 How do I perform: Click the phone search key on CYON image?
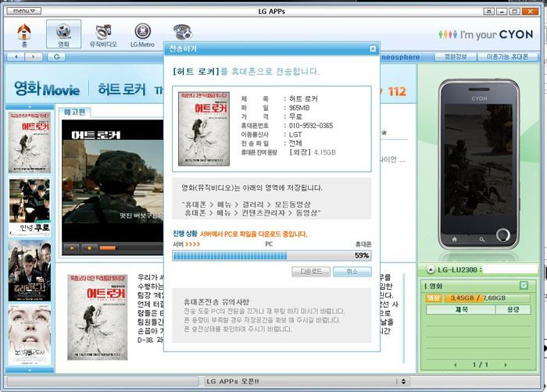click(x=482, y=239)
